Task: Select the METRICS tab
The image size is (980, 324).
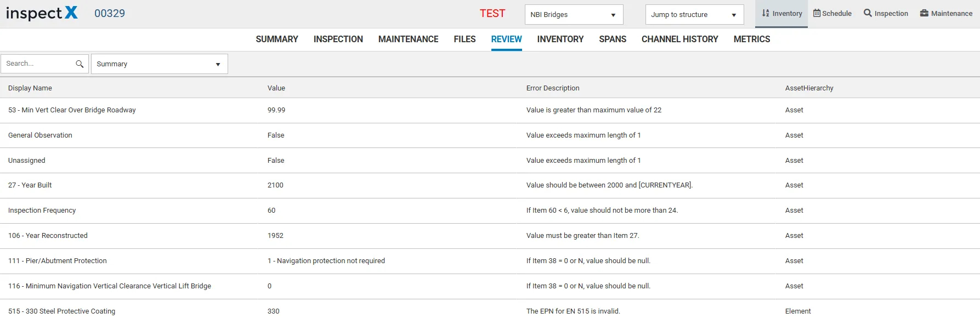Action: click(x=752, y=39)
